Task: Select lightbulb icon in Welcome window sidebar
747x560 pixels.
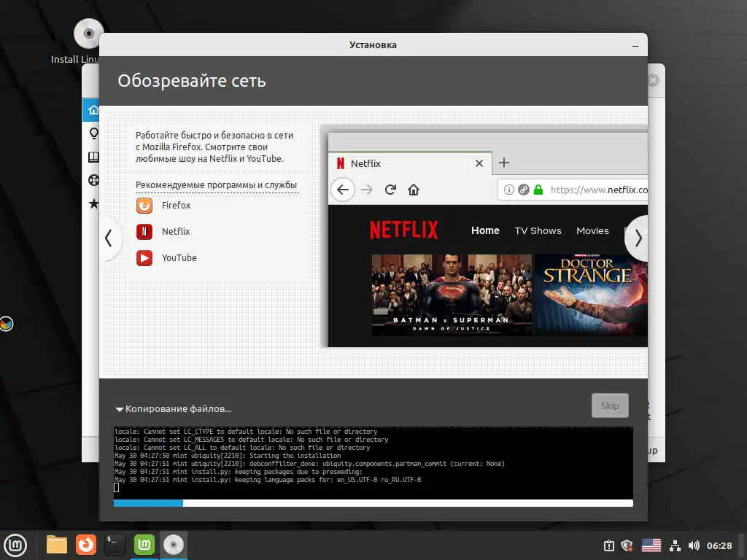Action: coord(94,133)
